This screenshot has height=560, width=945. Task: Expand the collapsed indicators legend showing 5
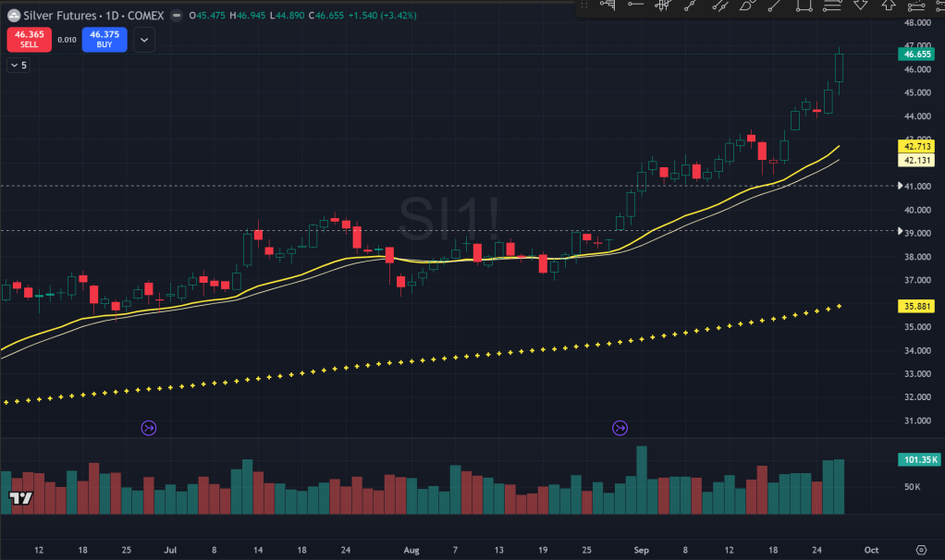click(x=18, y=65)
